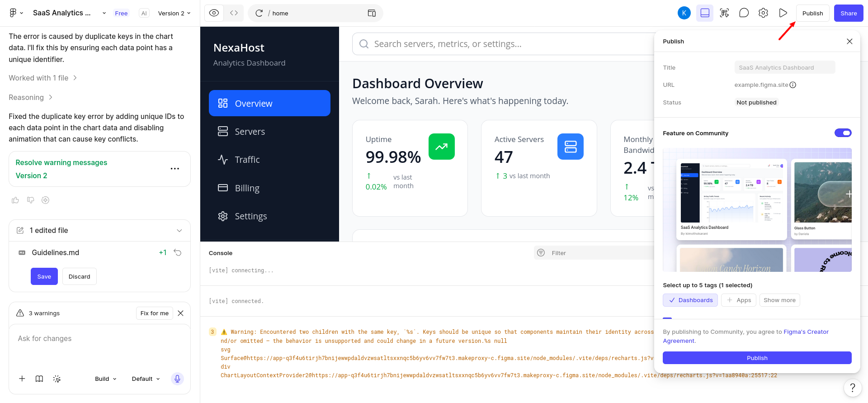Open Servers in NexaHost sidebar
The image size is (868, 403).
click(269, 131)
